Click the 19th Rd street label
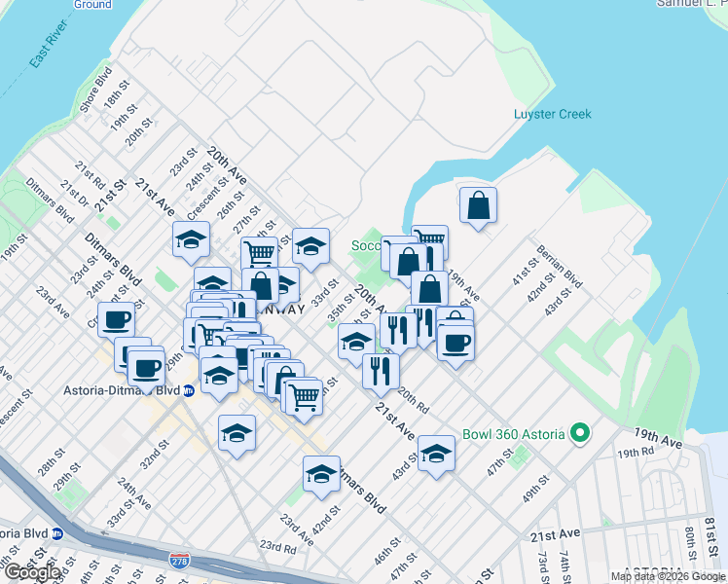This screenshot has width=728, height=584. 636,453
